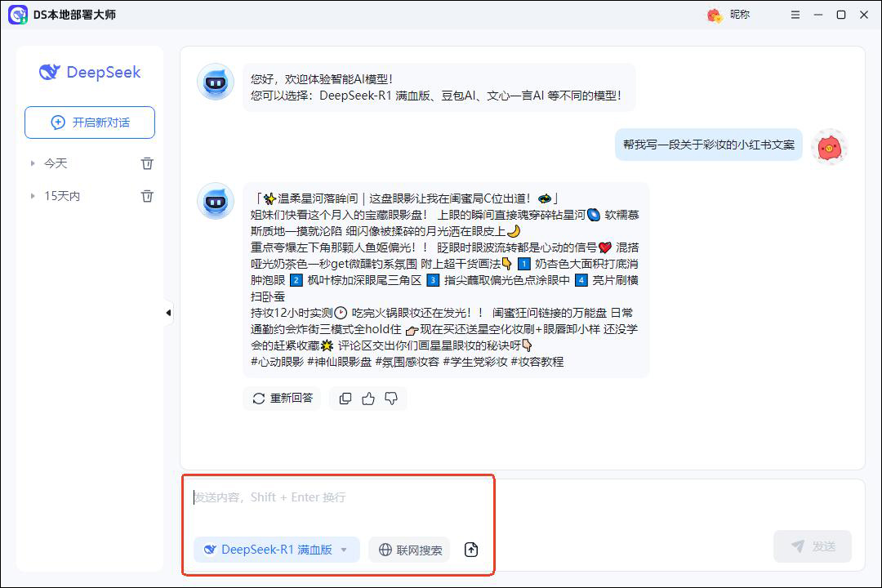Viewport: 882px width, 588px height.
Task: Regenerate the answer with 重新回答
Action: [283, 399]
